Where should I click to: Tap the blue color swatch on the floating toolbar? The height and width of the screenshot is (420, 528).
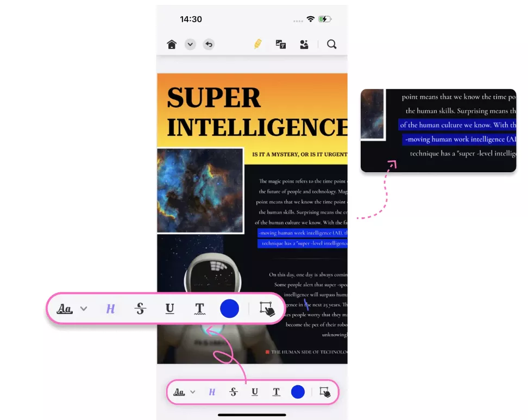click(229, 309)
